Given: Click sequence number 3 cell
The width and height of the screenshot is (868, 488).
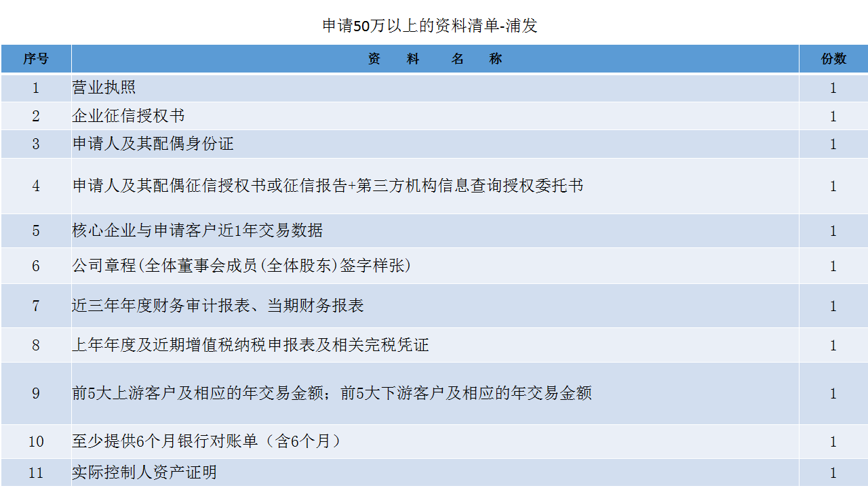Looking at the screenshot, I should tap(36, 144).
